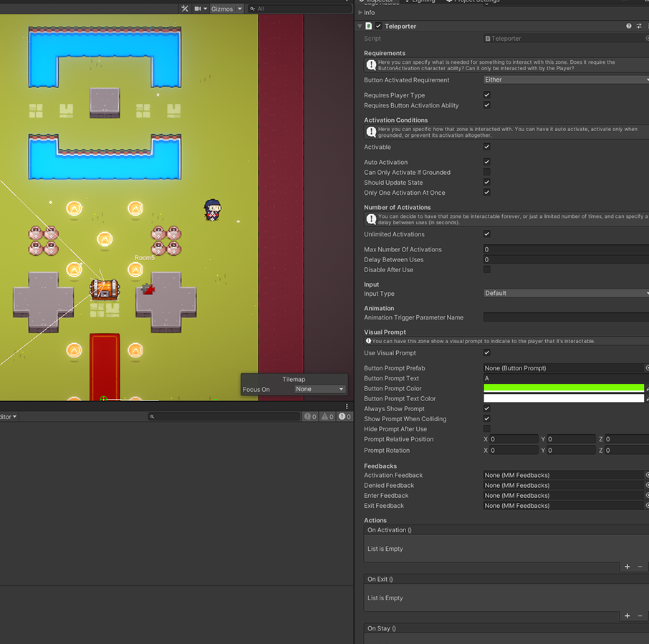Enable Disable After Use checkbox

tap(487, 269)
